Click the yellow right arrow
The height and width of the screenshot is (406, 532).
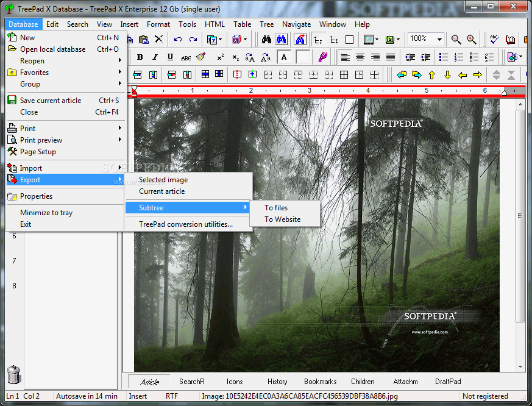(478, 75)
